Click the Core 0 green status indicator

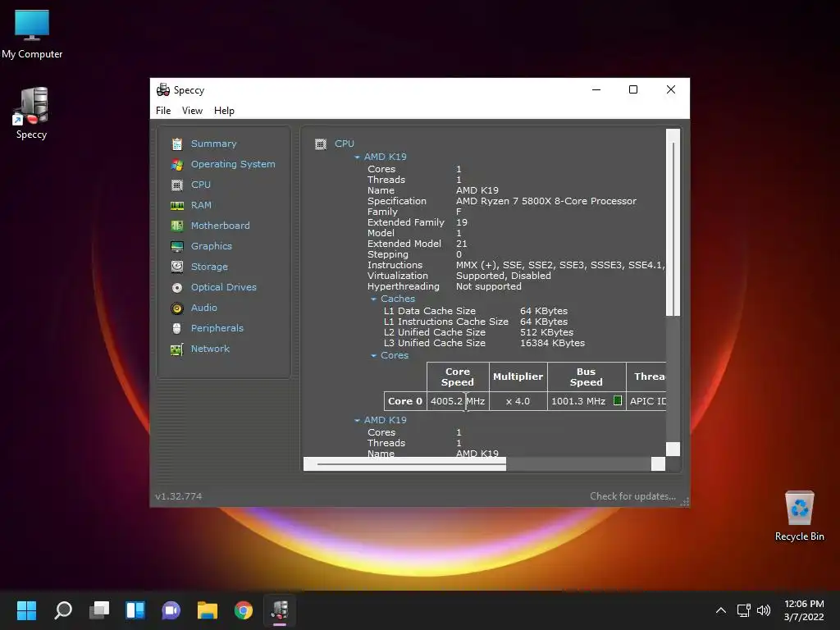[x=617, y=400]
